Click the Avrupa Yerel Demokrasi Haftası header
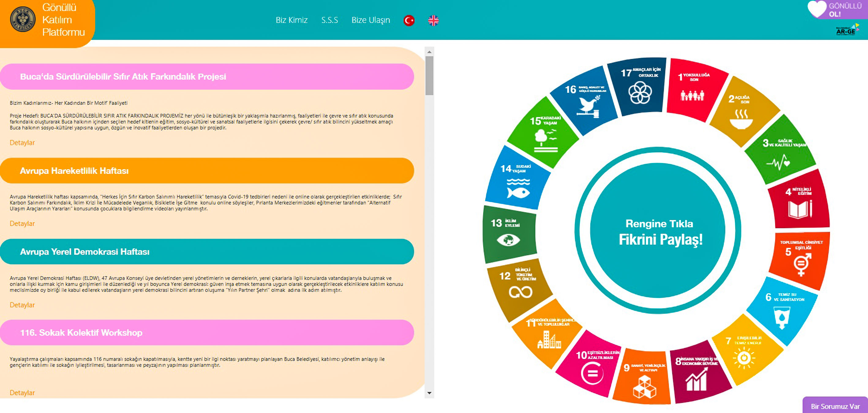The height and width of the screenshot is (413, 868). [207, 252]
